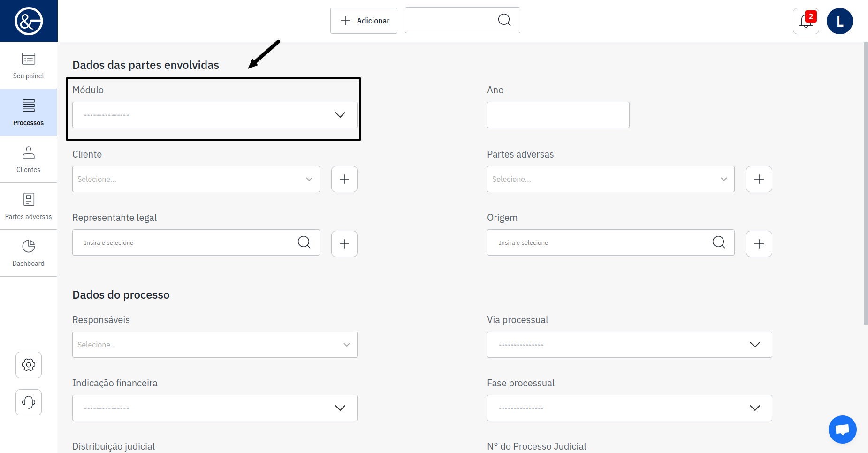This screenshot has width=868, height=453.
Task: Open the Indicação financeira dropdown
Action: [x=214, y=408]
